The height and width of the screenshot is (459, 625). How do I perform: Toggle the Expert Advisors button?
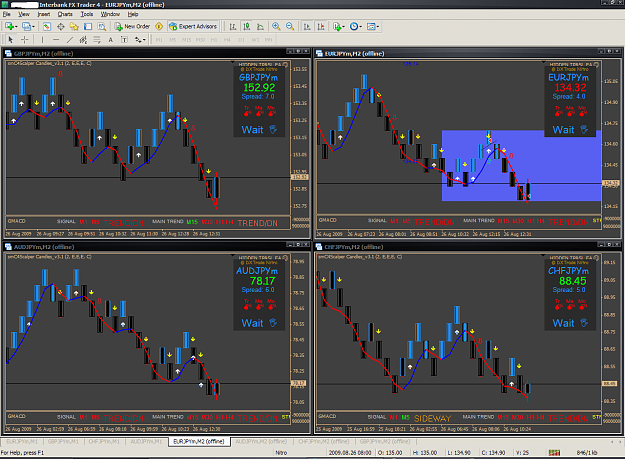(x=193, y=26)
